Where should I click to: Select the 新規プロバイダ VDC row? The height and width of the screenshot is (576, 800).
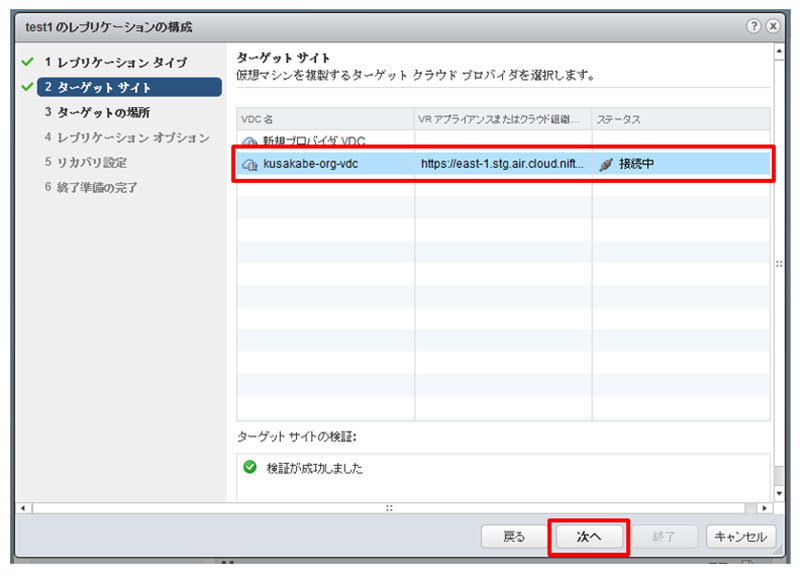[x=503, y=139]
